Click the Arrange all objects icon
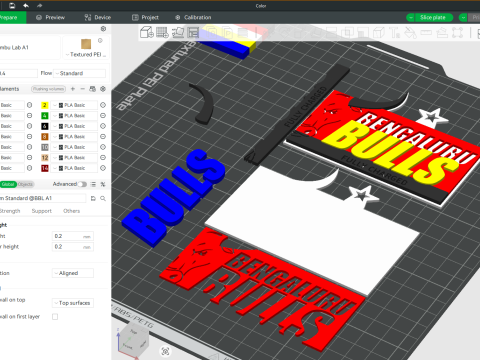Screen dimensions: 480x360 click(x=193, y=32)
